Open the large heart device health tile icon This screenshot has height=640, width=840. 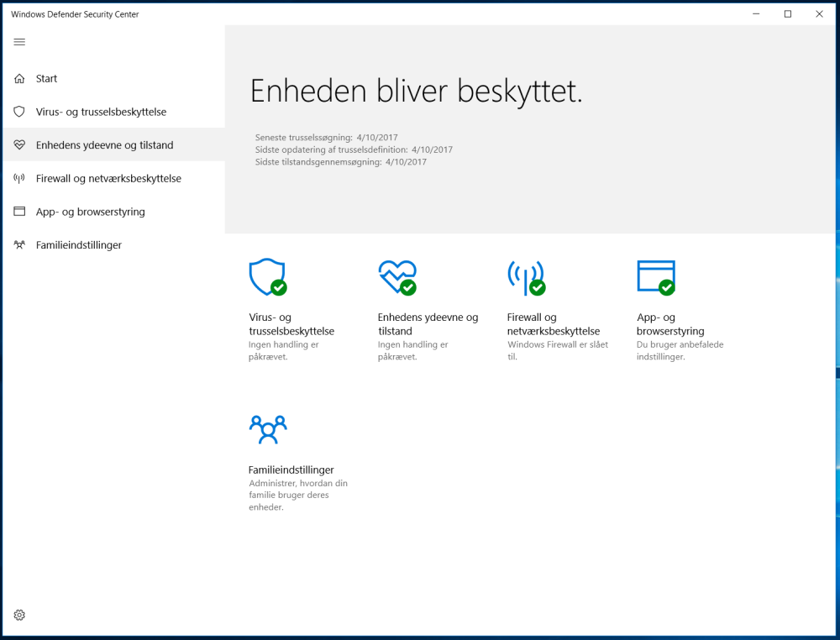tap(397, 277)
